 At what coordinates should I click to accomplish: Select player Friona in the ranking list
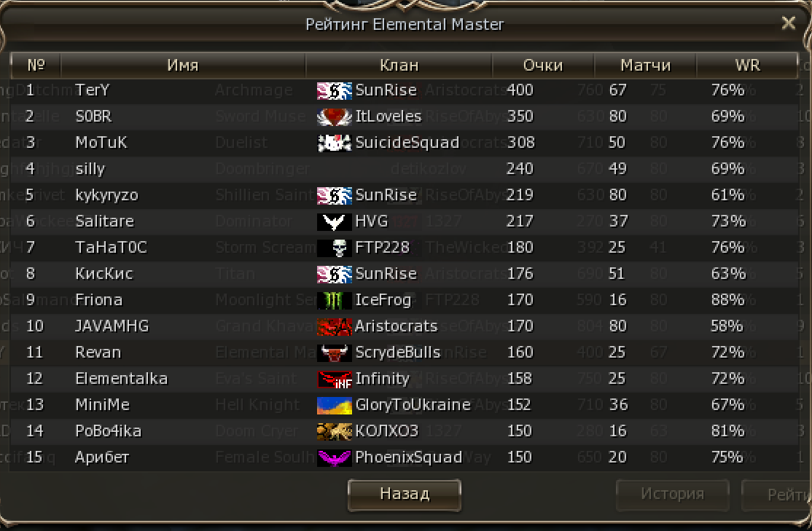[x=404, y=300]
